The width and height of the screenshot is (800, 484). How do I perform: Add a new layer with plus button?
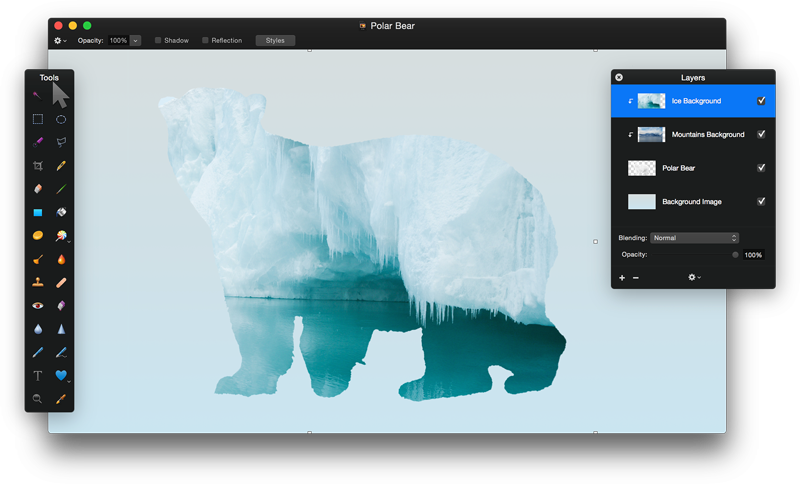coord(622,278)
